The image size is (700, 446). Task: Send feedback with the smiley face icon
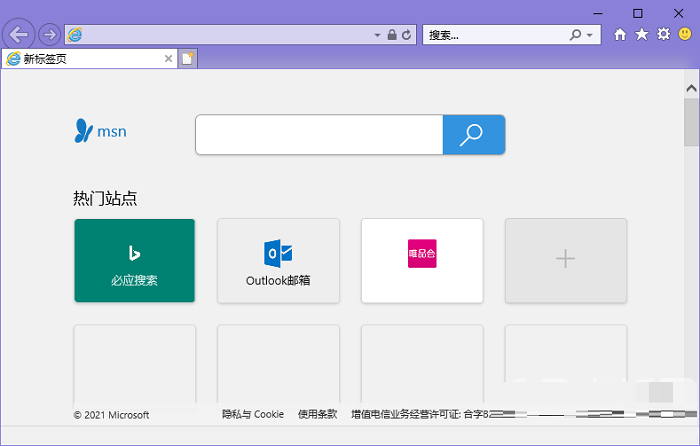[685, 33]
